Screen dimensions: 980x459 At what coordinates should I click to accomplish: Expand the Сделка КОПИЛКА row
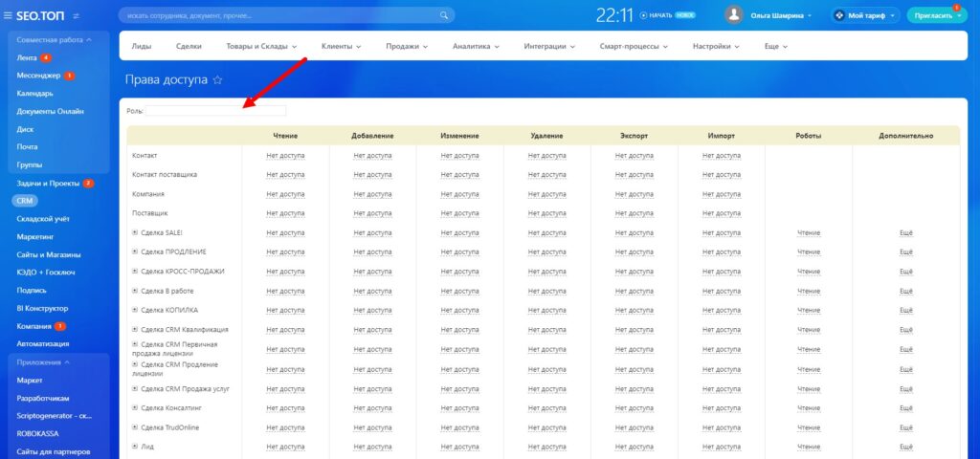(135, 310)
